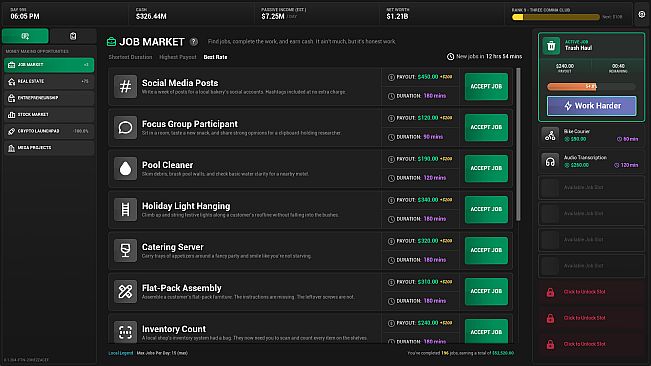Open Mega Projects section
This screenshot has width=651, height=366.
49,148
